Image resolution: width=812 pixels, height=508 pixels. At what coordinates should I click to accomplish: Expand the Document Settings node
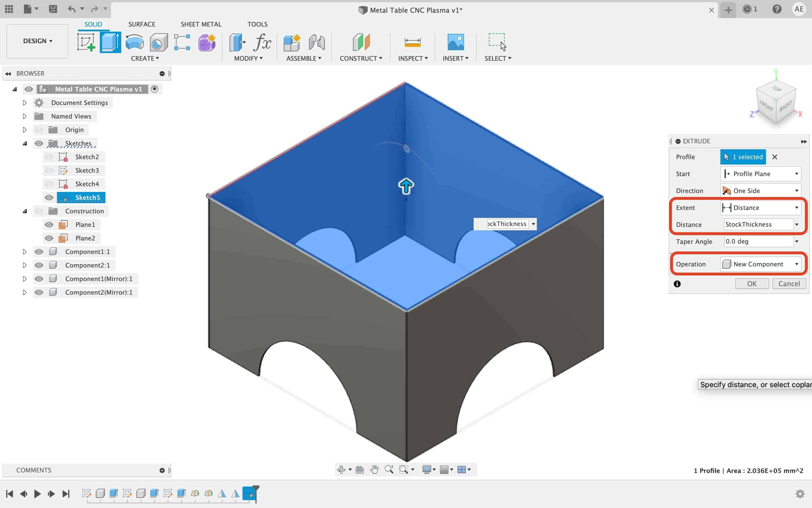pyautogui.click(x=25, y=103)
